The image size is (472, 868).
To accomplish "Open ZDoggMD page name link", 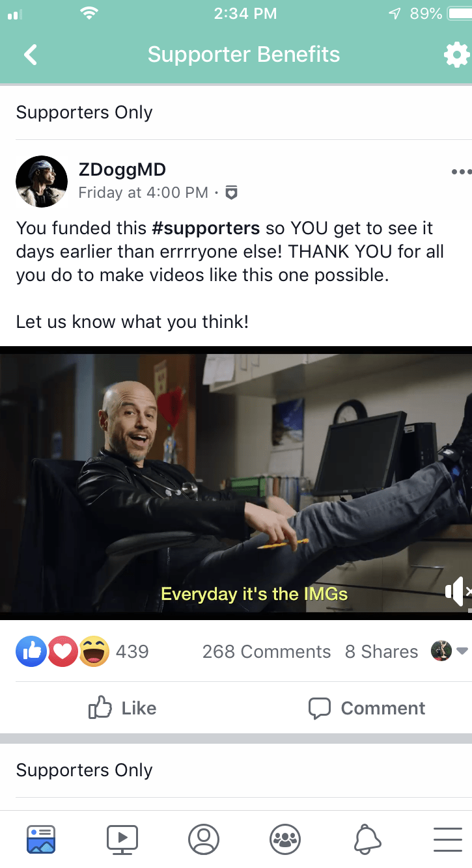I will coord(122,170).
